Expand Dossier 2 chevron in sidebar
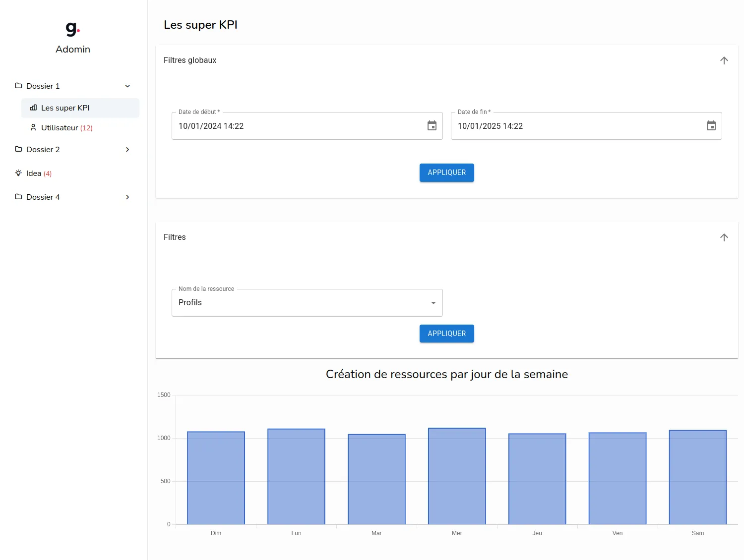This screenshot has width=744, height=560. (x=127, y=150)
